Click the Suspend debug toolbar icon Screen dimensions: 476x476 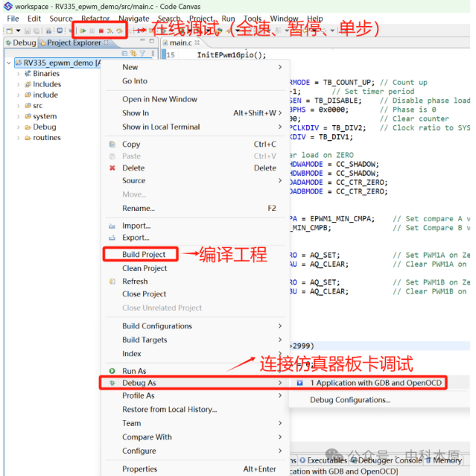pos(92,31)
